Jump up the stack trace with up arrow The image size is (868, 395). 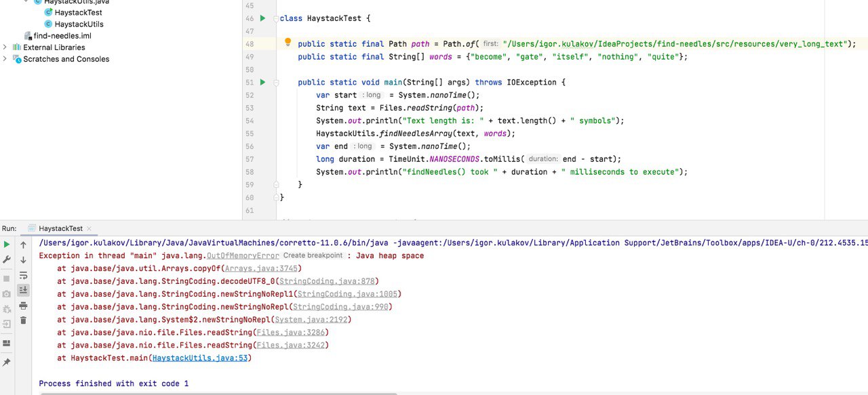pyautogui.click(x=23, y=245)
